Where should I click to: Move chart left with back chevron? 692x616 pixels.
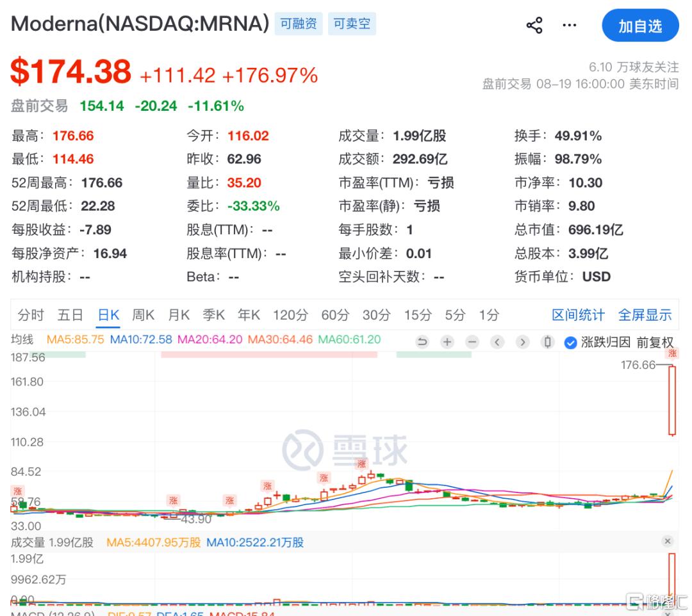click(497, 342)
